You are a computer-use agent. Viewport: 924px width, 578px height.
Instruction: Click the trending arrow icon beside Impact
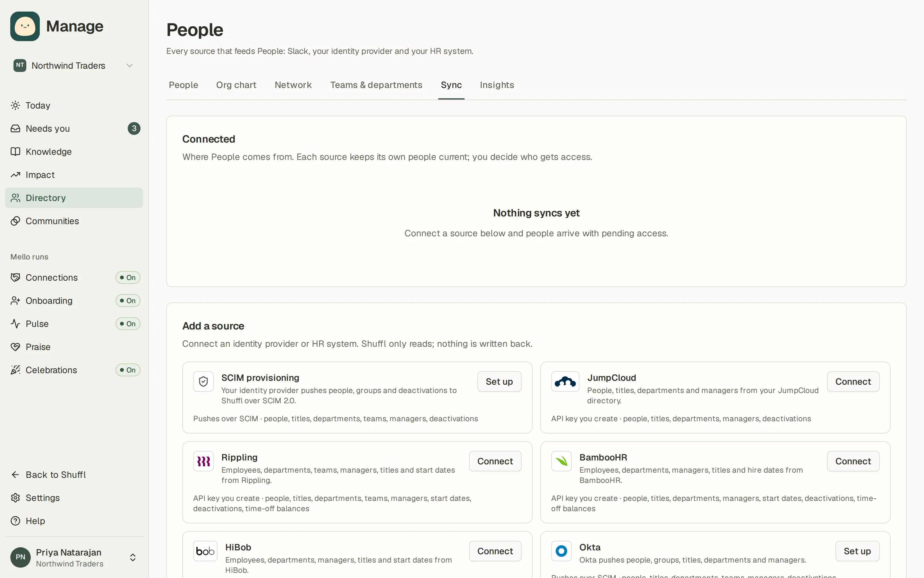tap(15, 175)
